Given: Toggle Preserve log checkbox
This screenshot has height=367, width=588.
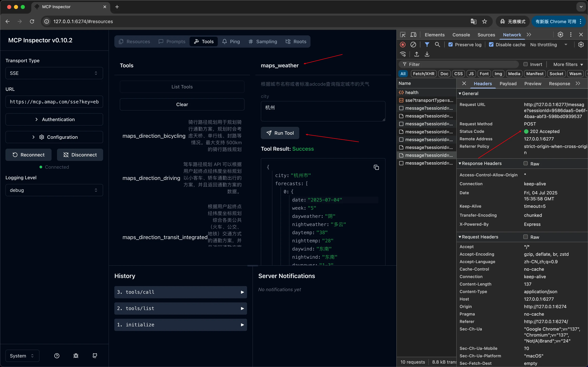Looking at the screenshot, I should 451,45.
